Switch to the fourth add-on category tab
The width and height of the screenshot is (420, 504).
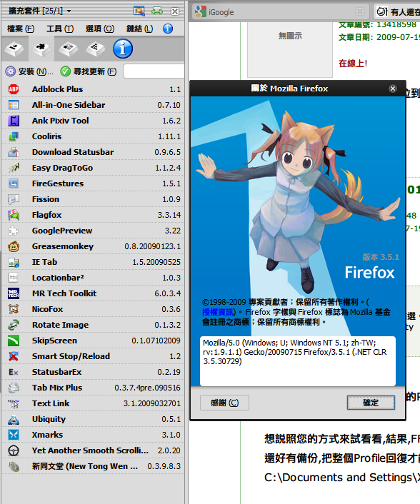[x=95, y=49]
